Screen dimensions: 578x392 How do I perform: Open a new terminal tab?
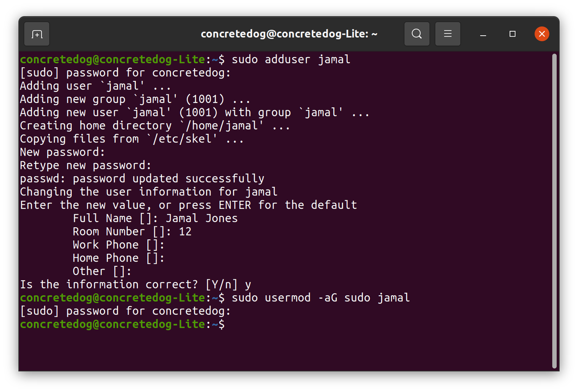pyautogui.click(x=37, y=34)
